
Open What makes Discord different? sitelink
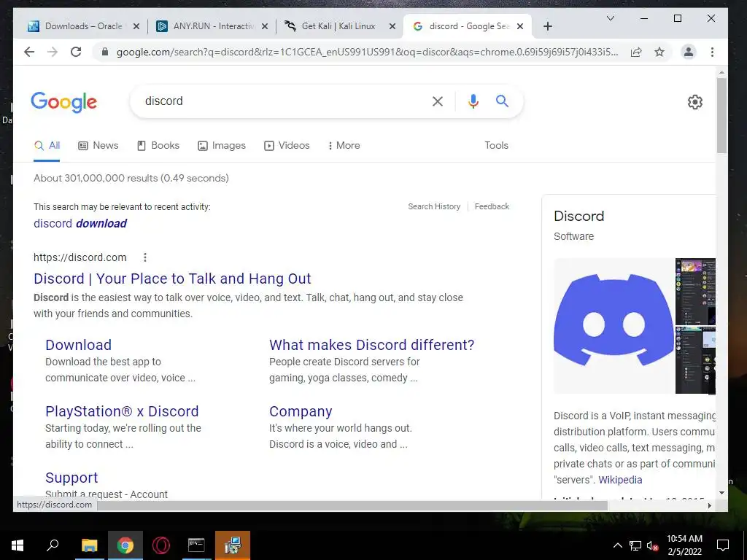371,345
